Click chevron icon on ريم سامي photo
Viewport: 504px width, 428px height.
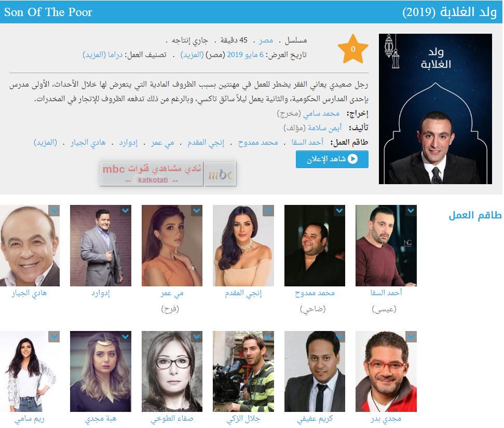54,337
